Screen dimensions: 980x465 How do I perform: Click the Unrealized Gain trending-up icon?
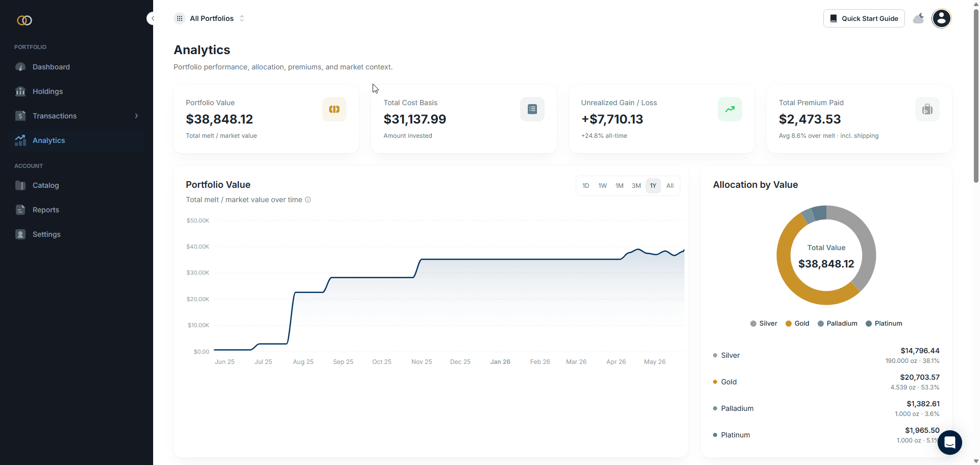pyautogui.click(x=730, y=109)
